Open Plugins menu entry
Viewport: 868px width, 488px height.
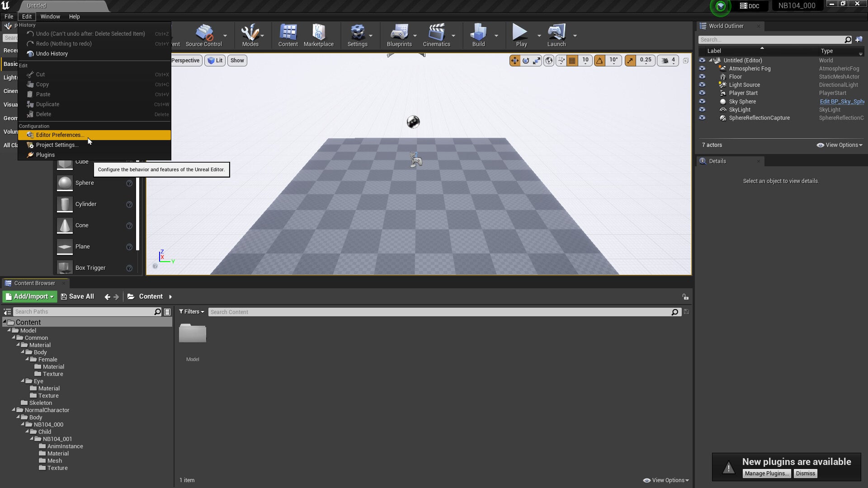(94, 155)
